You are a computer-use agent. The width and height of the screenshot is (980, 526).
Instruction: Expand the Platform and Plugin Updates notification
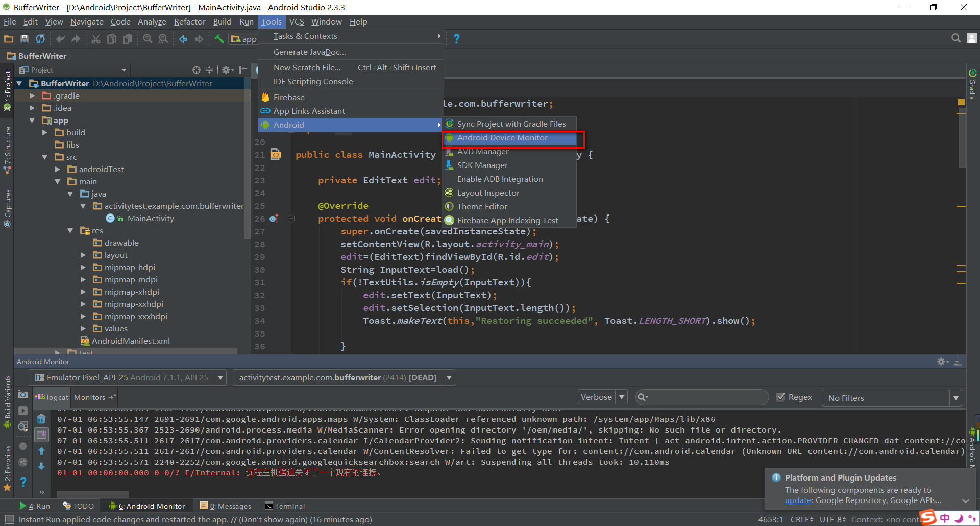(x=965, y=500)
